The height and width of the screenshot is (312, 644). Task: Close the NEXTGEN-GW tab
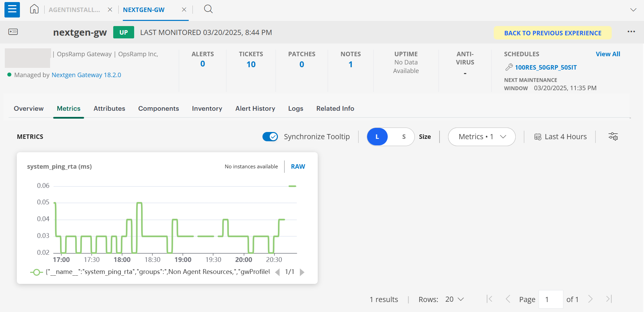click(184, 10)
